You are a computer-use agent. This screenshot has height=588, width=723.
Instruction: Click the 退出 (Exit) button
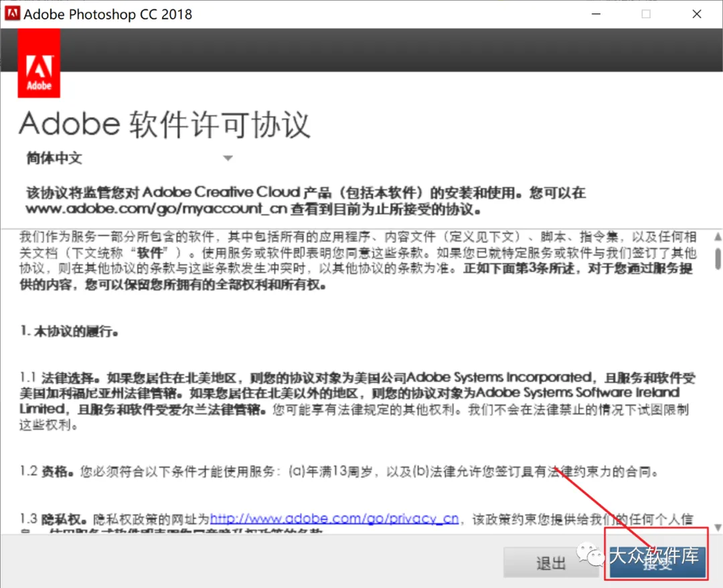[x=550, y=563]
